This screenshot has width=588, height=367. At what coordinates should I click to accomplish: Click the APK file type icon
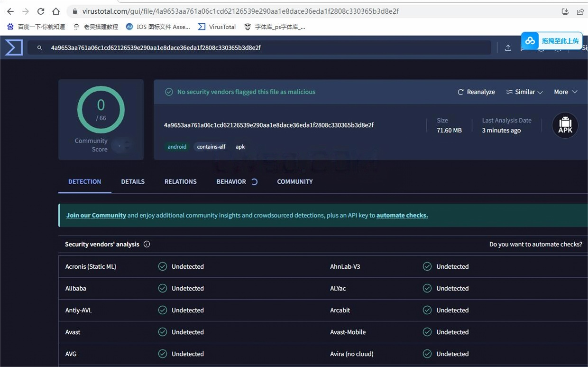click(565, 125)
